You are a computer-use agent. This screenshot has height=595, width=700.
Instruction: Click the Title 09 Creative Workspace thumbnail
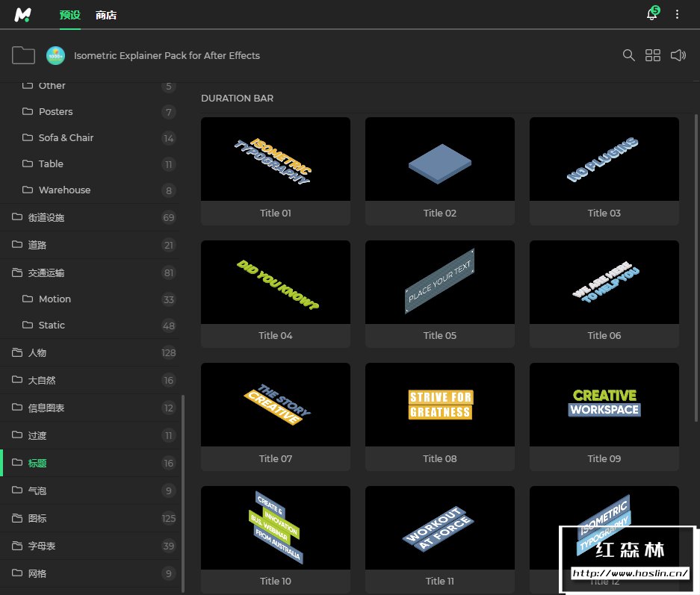[x=604, y=405]
